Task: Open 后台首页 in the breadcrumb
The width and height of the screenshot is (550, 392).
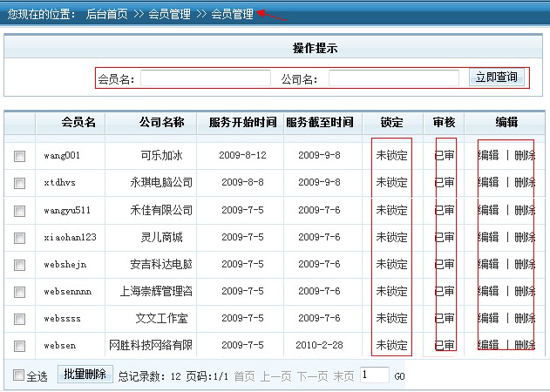Action: coord(107,14)
